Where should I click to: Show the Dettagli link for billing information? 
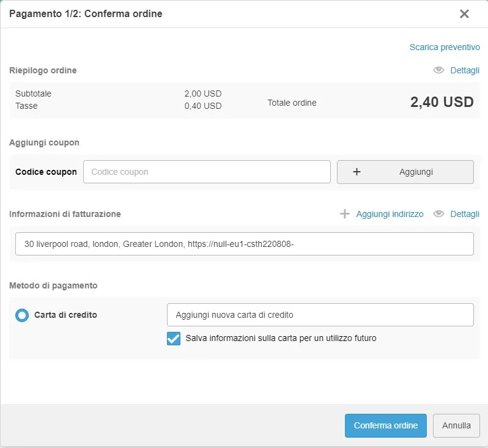pos(465,214)
